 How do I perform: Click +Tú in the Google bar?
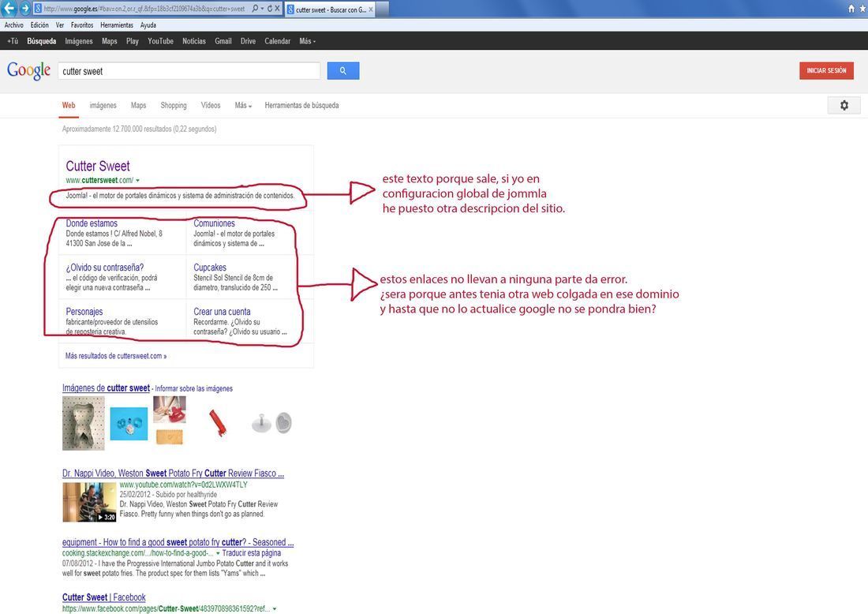[x=13, y=41]
